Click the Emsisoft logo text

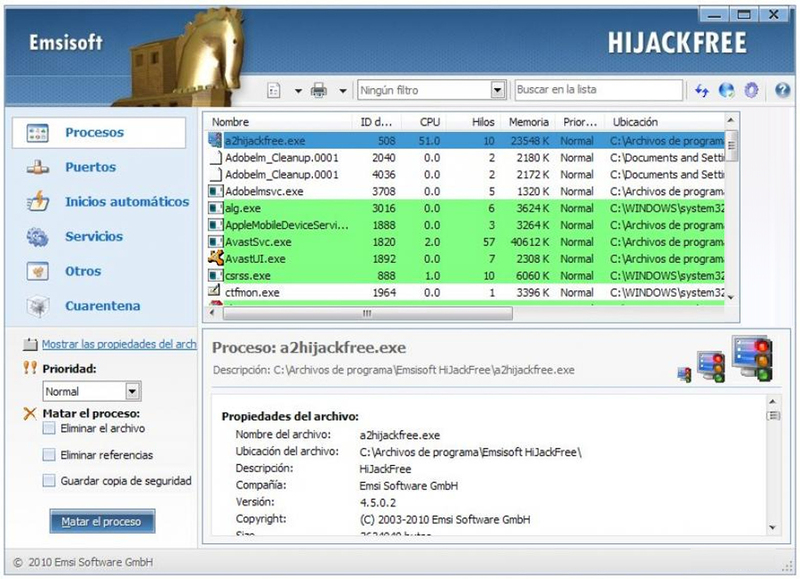[x=66, y=42]
